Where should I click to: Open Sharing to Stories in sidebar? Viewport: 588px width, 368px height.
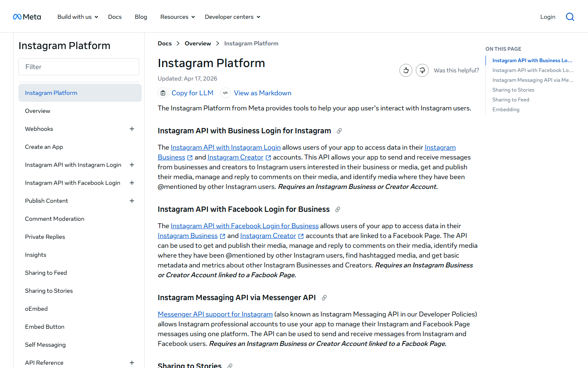pos(49,291)
